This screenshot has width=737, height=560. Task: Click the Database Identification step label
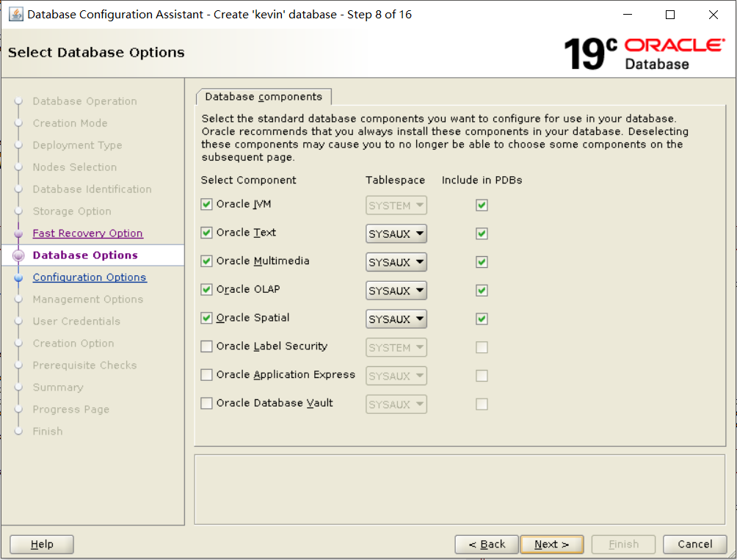pos(92,189)
